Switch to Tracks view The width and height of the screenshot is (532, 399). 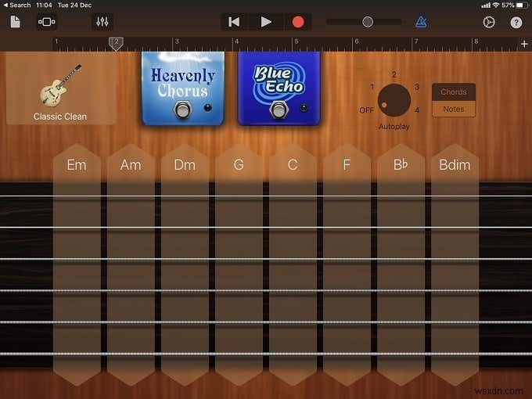pos(47,22)
